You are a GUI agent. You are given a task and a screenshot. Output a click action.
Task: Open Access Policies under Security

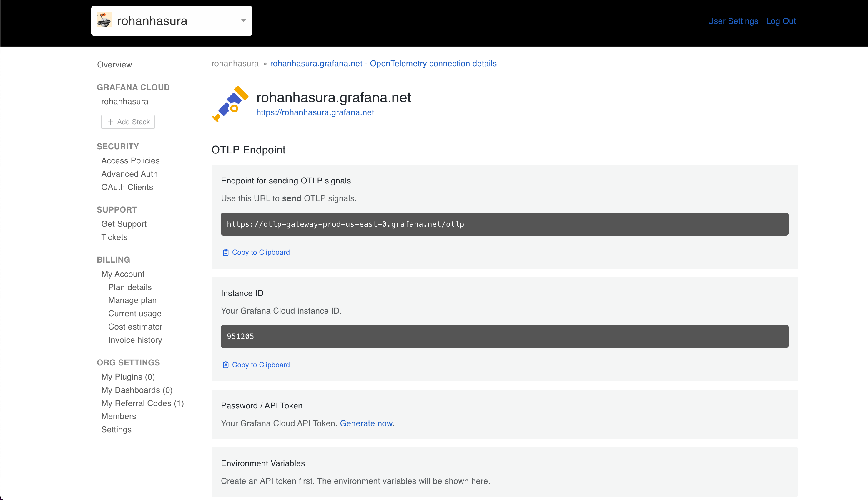click(x=130, y=160)
